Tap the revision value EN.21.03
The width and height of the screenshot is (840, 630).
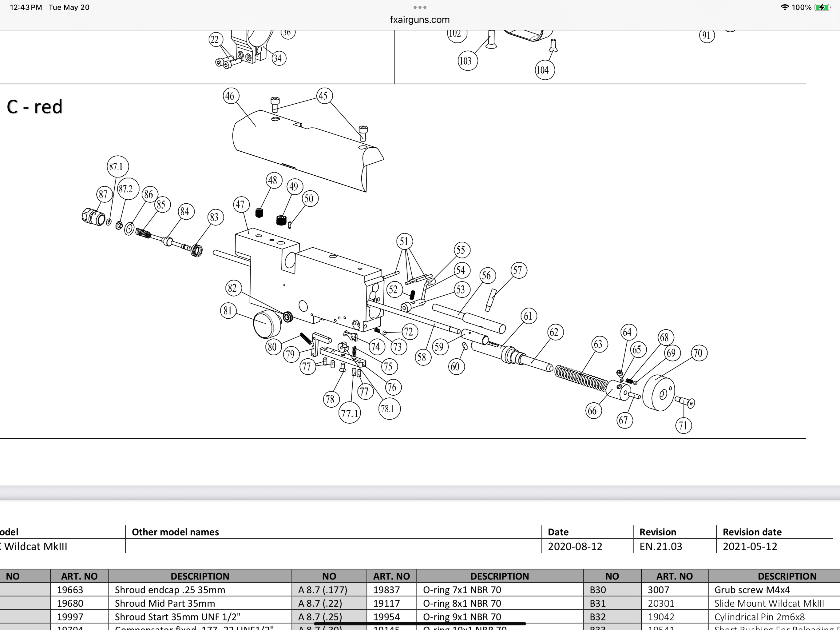(x=661, y=546)
